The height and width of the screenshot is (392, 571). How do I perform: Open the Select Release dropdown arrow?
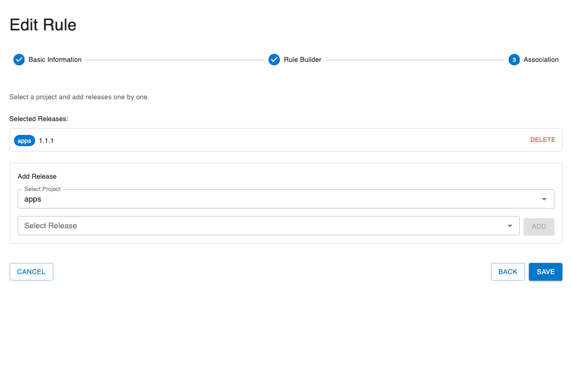coord(510,225)
